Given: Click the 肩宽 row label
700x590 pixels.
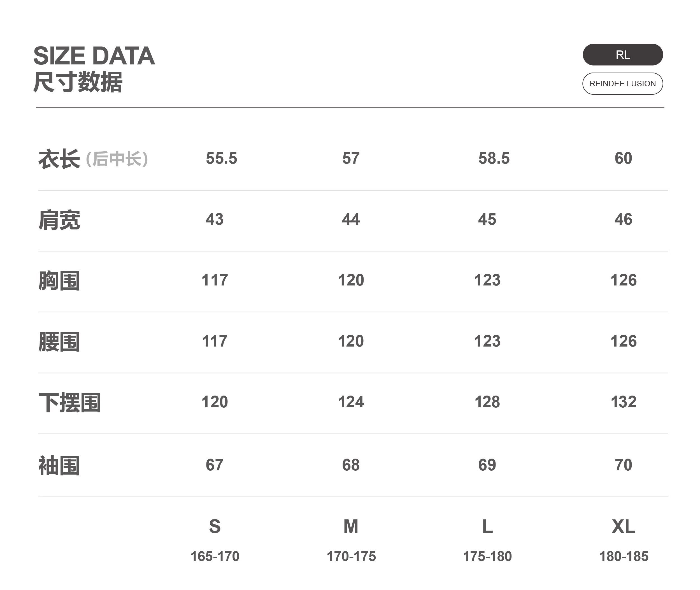Looking at the screenshot, I should (x=59, y=220).
